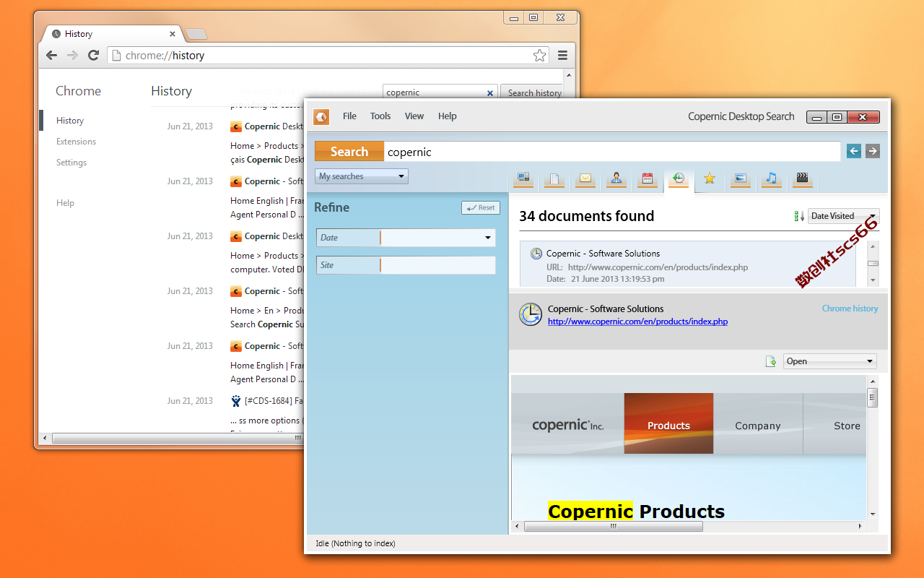Screen dimensions: 924x578
Task: Open the My searches dropdown
Action: 362,176
